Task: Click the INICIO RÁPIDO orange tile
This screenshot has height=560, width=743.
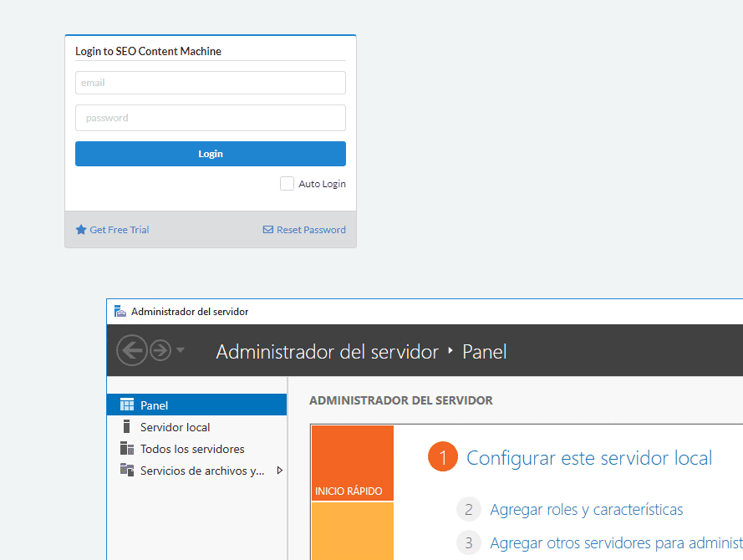Action: pyautogui.click(x=353, y=463)
